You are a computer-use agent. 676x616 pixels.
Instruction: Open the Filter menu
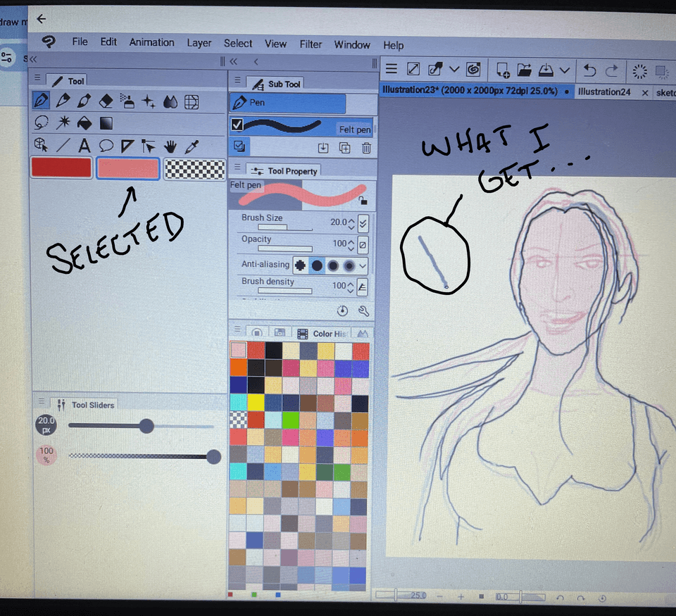[311, 44]
